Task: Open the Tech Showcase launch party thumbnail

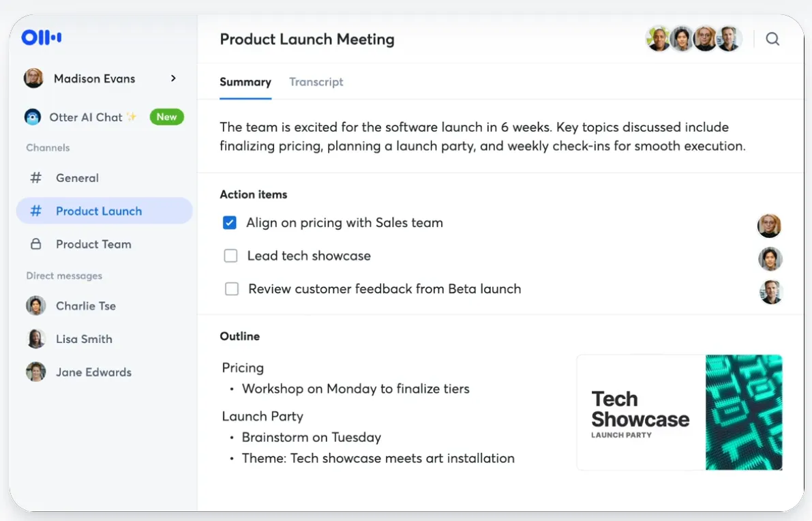Action: [x=680, y=413]
